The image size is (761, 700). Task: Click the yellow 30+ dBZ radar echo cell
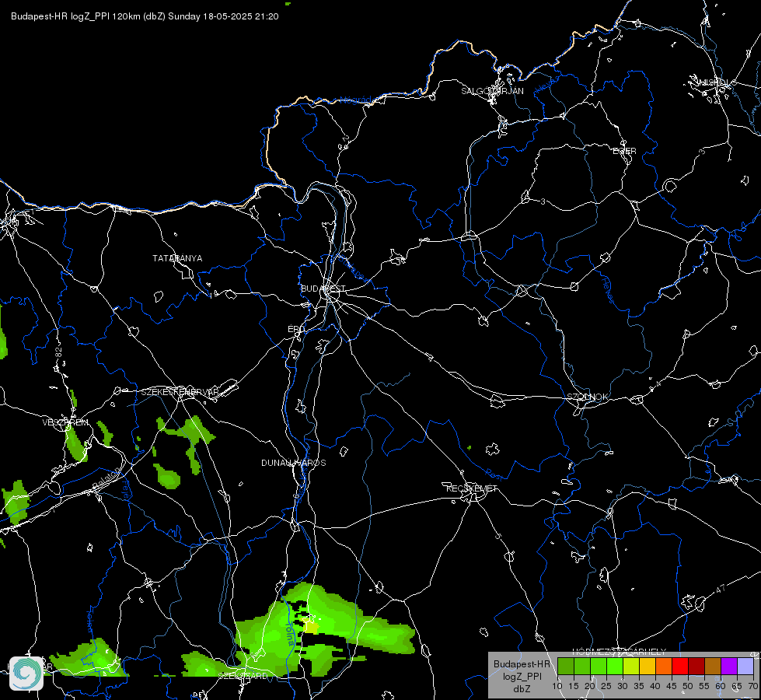311,627
